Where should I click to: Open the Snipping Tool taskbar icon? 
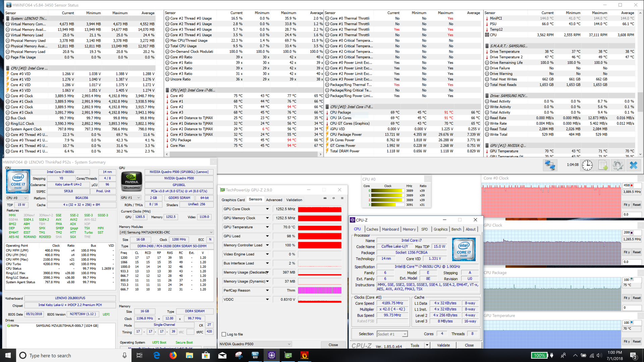pos(239,355)
